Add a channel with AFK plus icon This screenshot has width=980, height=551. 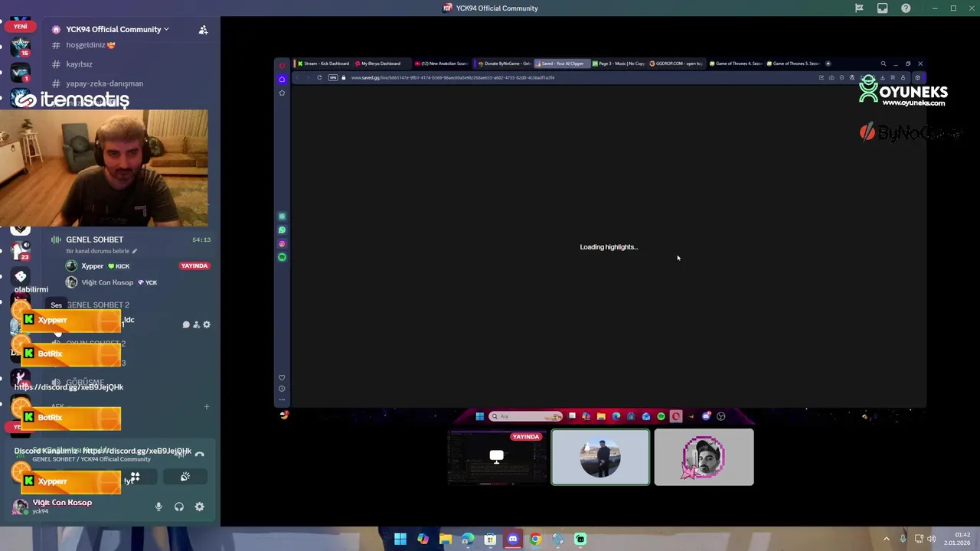pyautogui.click(x=206, y=406)
